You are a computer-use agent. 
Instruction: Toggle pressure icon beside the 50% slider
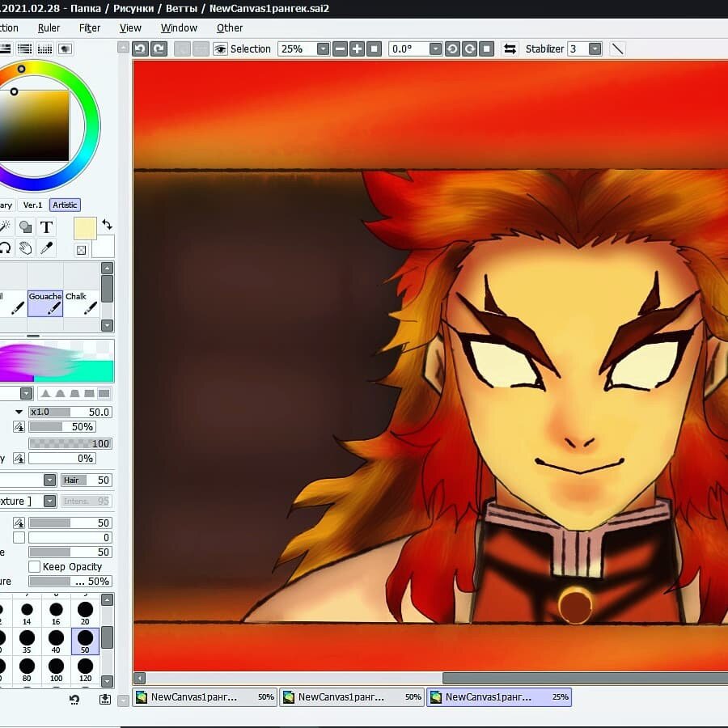pyautogui.click(x=19, y=426)
